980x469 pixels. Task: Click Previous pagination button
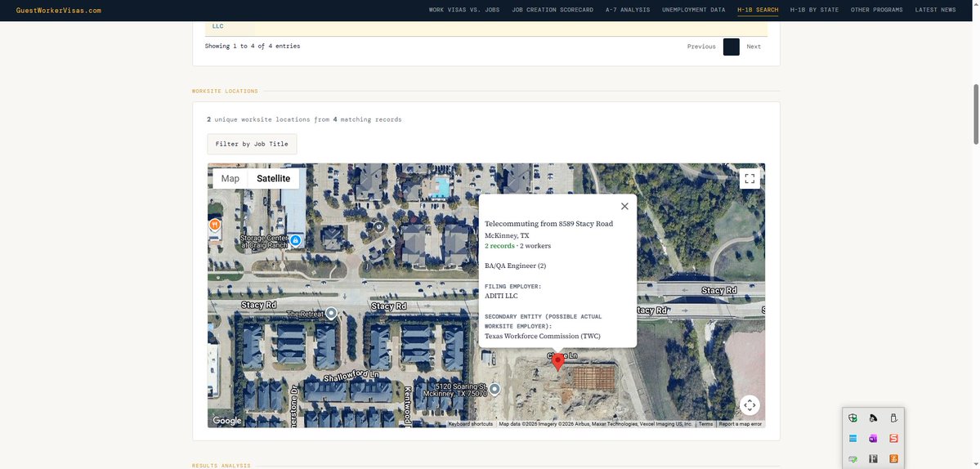point(701,47)
